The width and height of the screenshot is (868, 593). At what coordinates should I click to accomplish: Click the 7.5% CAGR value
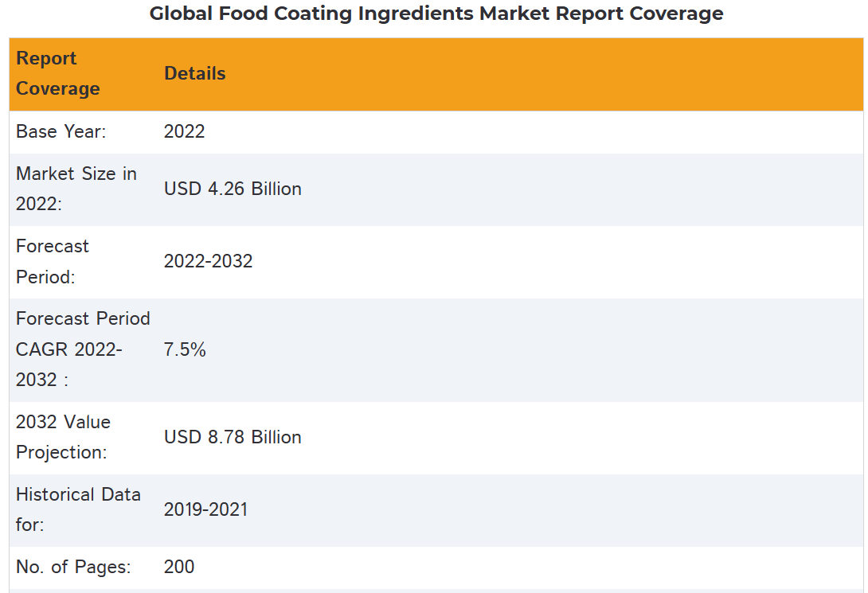(185, 349)
